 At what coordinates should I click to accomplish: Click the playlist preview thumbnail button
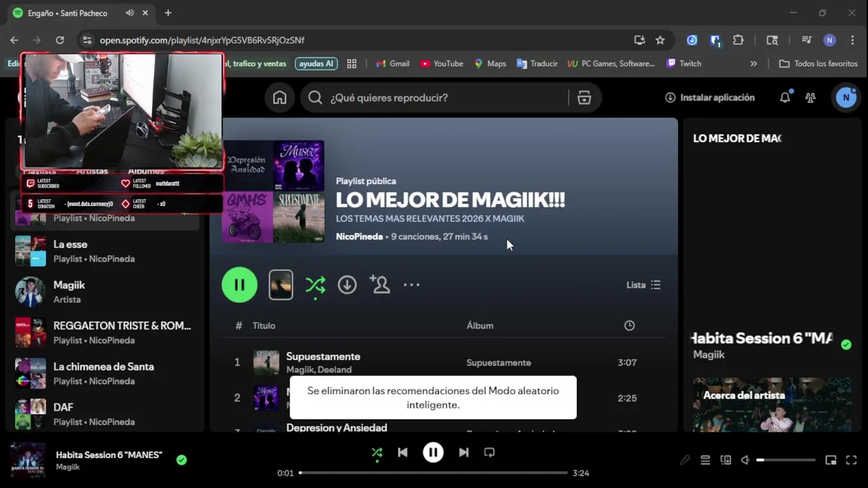click(x=281, y=285)
